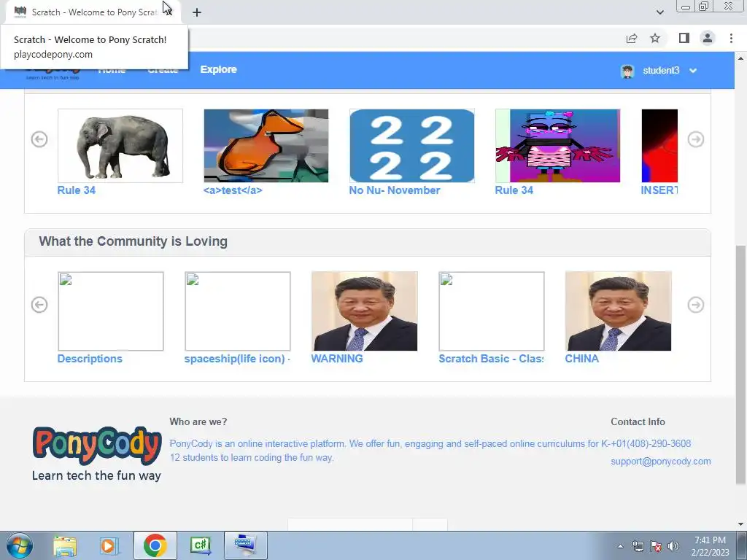Click the +01(408)-290-3608 phone number
747x560 pixels.
[651, 443]
